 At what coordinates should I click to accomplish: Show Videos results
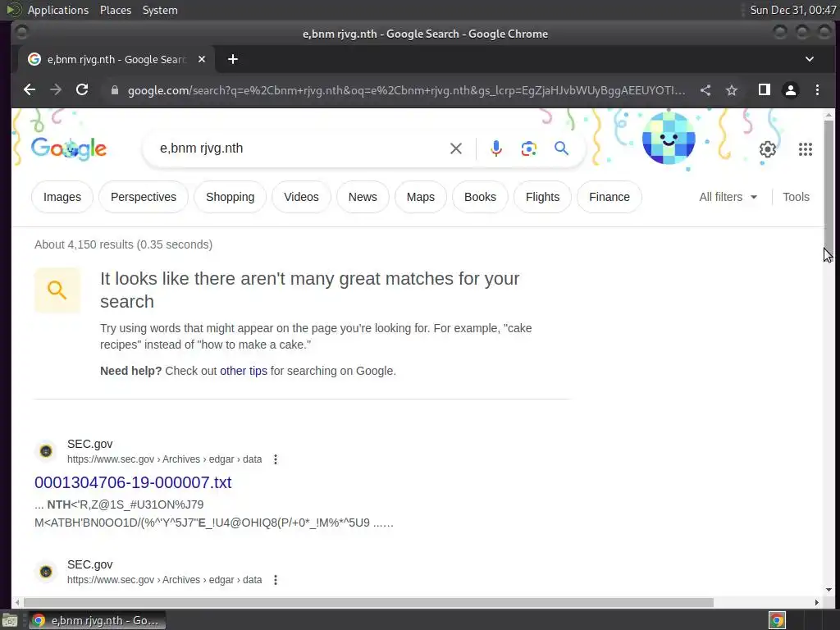[x=301, y=197]
